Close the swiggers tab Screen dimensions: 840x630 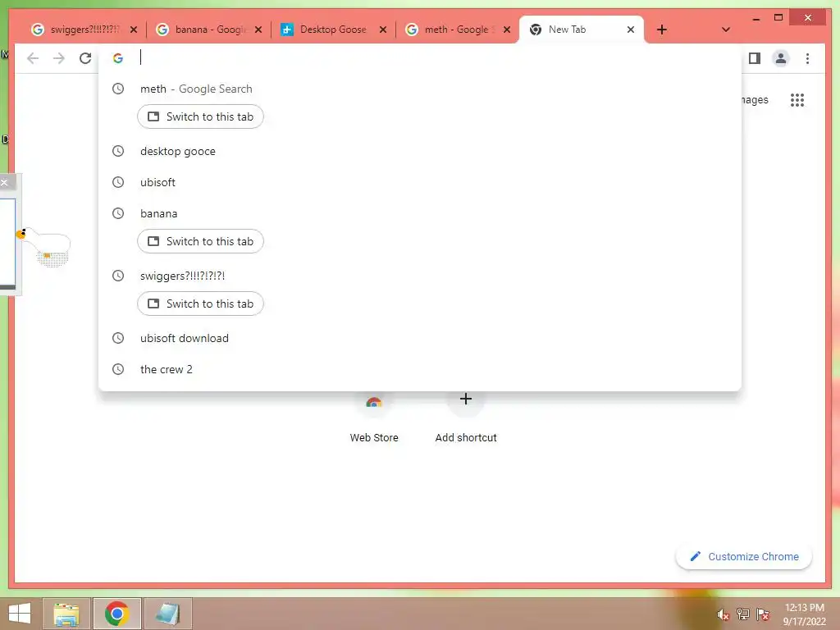(134, 30)
